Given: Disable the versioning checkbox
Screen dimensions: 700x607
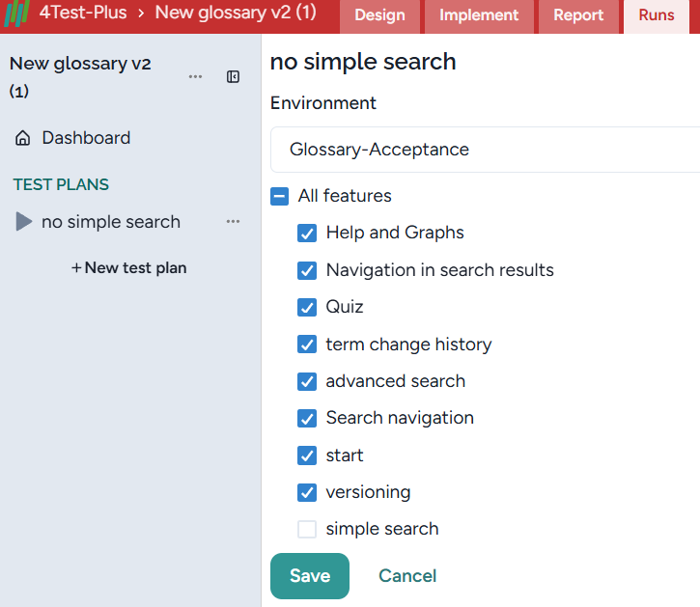Looking at the screenshot, I should (x=307, y=492).
